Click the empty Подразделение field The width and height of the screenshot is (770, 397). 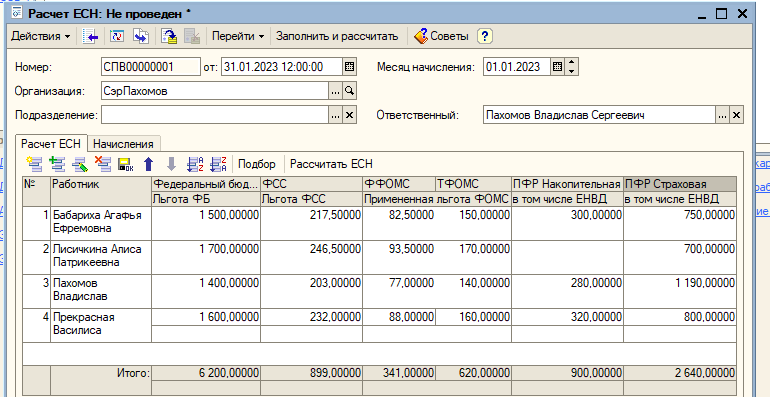pos(215,115)
